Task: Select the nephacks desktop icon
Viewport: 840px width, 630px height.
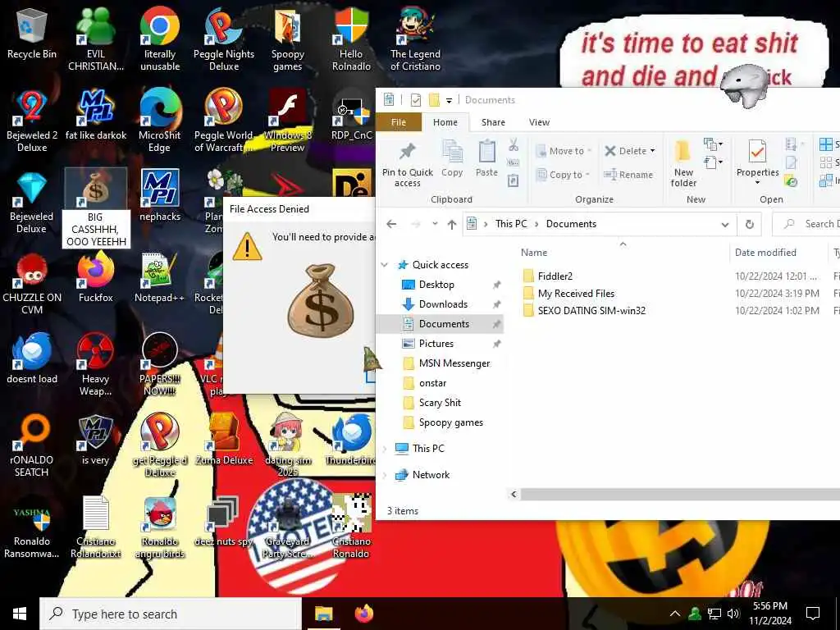Action: pyautogui.click(x=160, y=196)
